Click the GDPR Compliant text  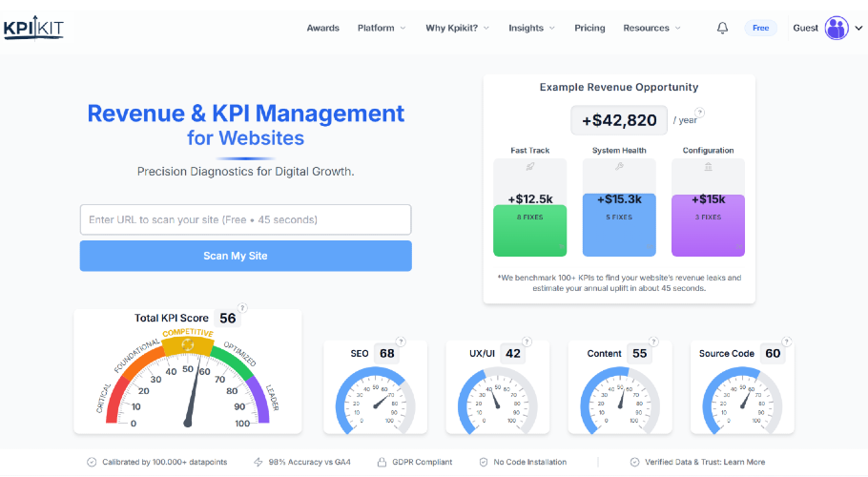[423, 462]
